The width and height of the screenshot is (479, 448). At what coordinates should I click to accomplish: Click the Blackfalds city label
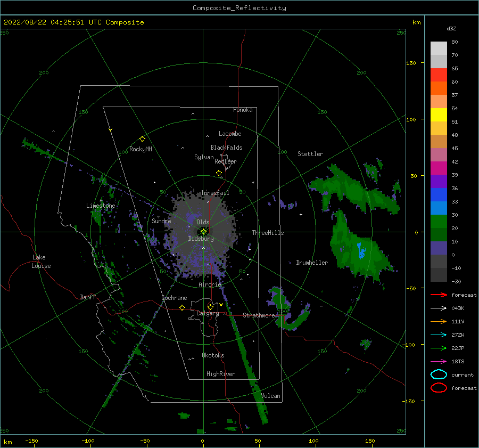[x=226, y=148]
